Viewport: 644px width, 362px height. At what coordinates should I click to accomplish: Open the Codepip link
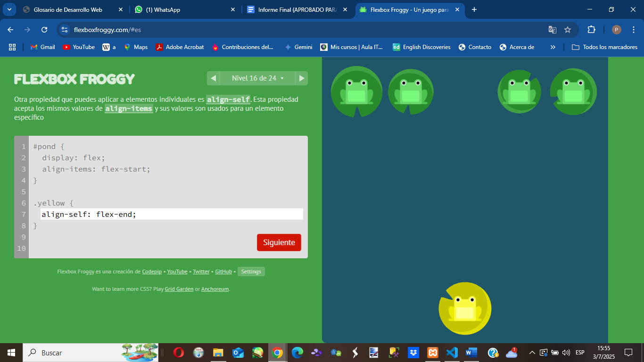click(152, 271)
